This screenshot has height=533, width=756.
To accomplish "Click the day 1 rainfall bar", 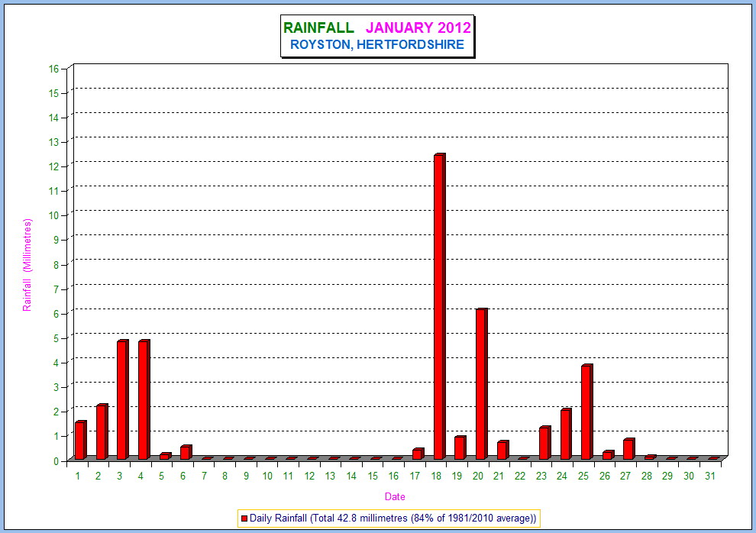I will (x=79, y=441).
